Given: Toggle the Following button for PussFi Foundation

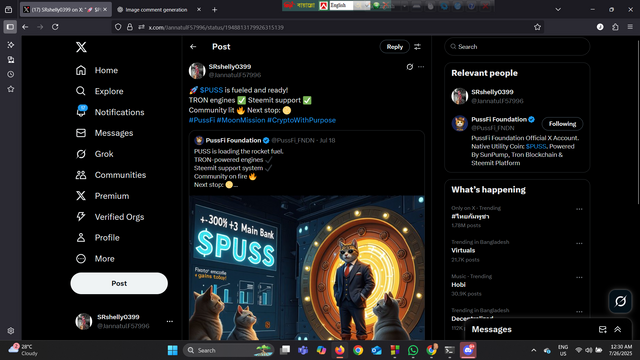Looking at the screenshot, I should (x=562, y=124).
